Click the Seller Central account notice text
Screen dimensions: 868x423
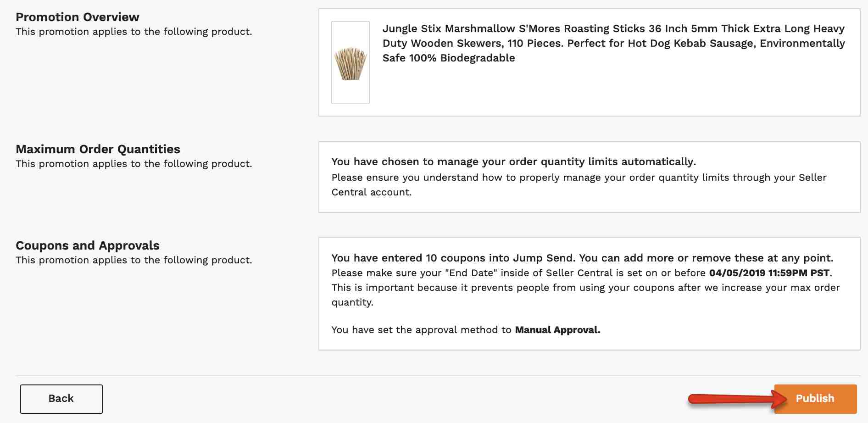tap(579, 185)
